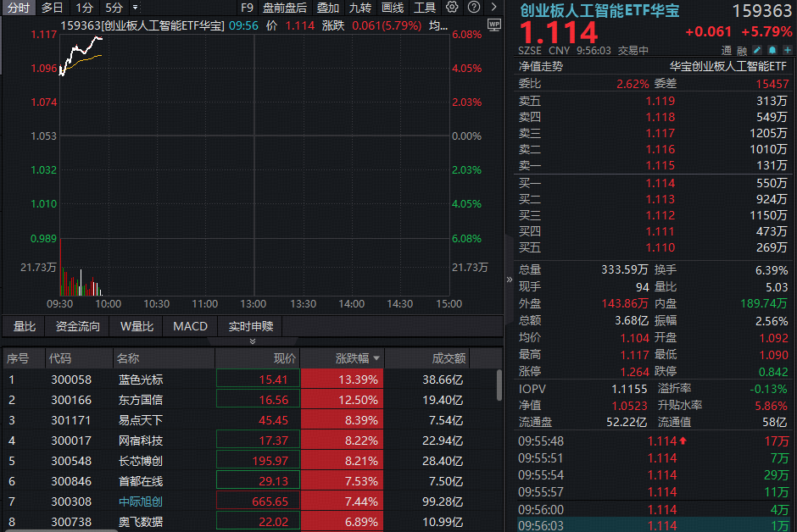The height and width of the screenshot is (532, 797).
Task: Toggle 九转 indicator on the chart
Action: pos(360,8)
